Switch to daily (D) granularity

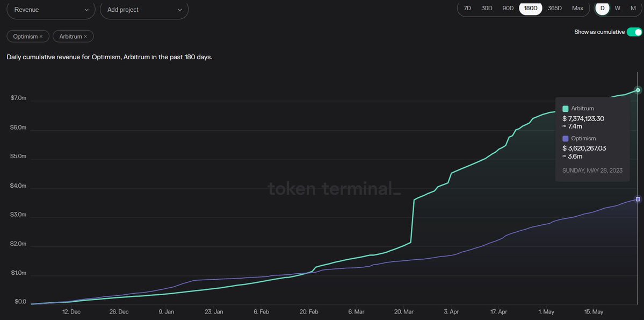coord(603,8)
